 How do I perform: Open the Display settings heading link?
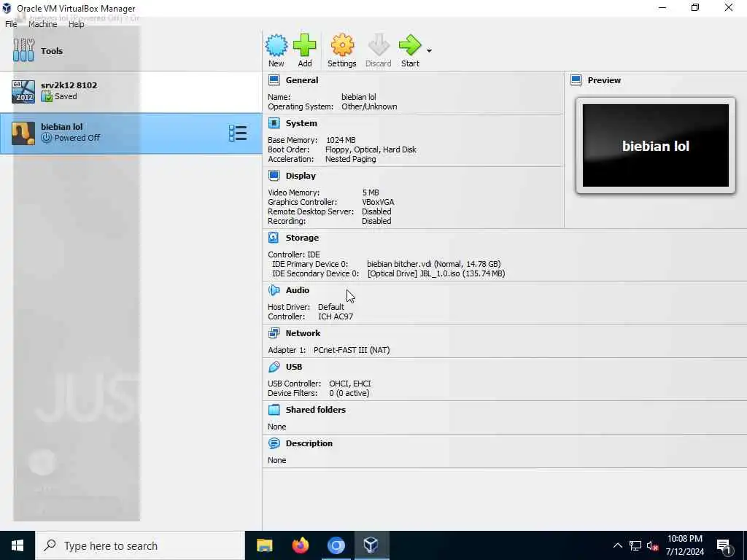click(301, 175)
